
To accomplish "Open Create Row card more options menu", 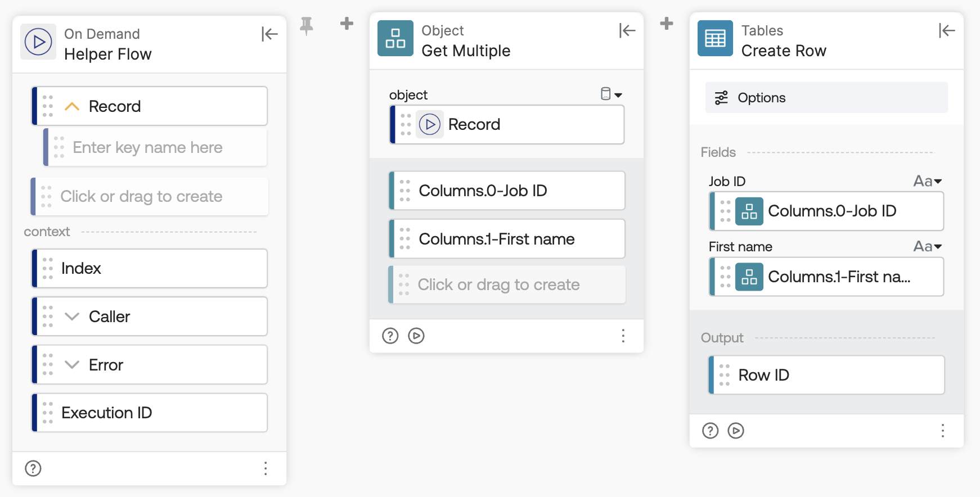I will 942,431.
